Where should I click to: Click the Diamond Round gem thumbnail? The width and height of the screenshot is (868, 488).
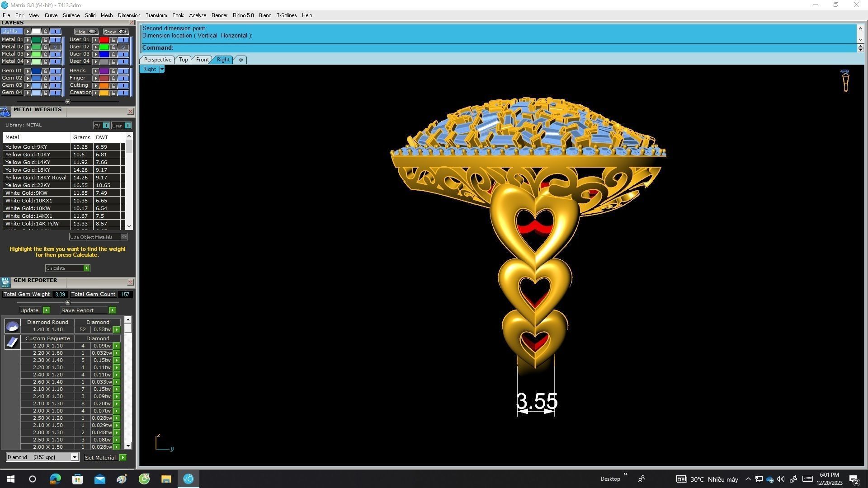point(12,326)
